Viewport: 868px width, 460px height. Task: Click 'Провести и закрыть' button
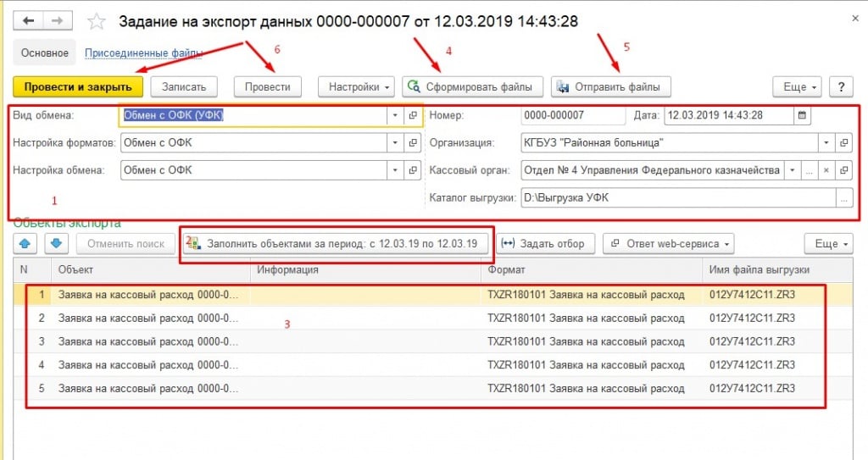click(x=78, y=86)
